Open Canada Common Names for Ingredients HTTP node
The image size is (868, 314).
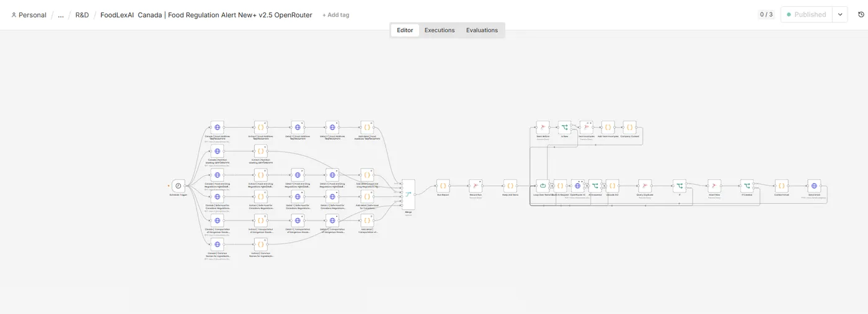point(217,244)
